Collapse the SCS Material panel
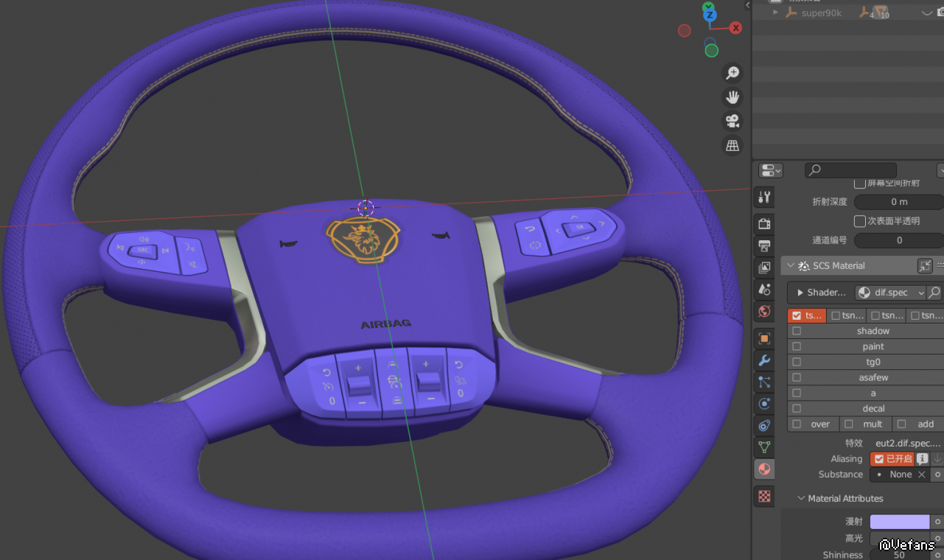 (x=790, y=266)
